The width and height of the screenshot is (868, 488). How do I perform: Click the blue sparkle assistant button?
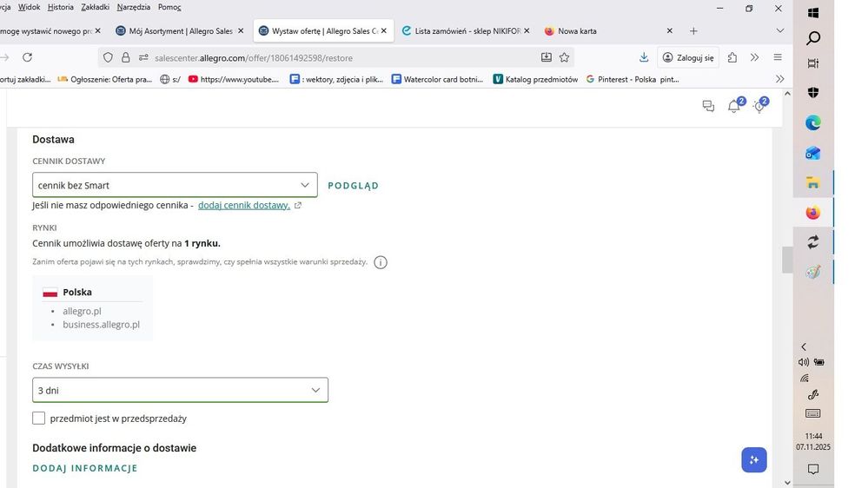753,460
